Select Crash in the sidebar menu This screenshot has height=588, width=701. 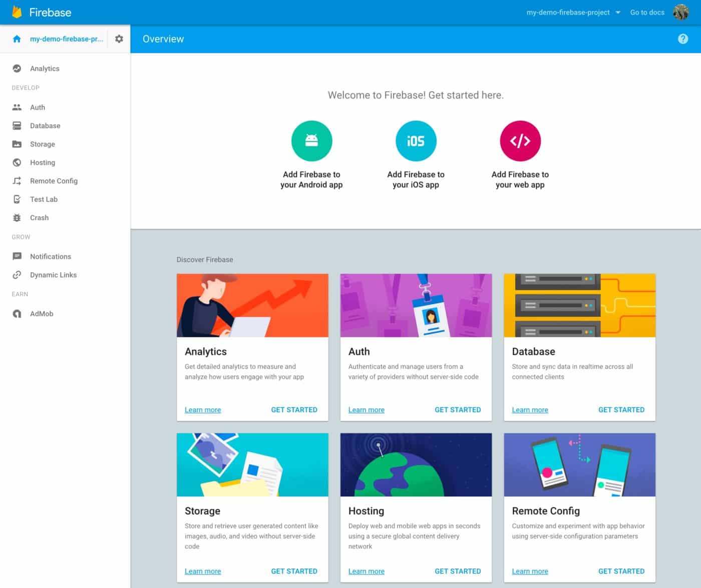(x=39, y=218)
